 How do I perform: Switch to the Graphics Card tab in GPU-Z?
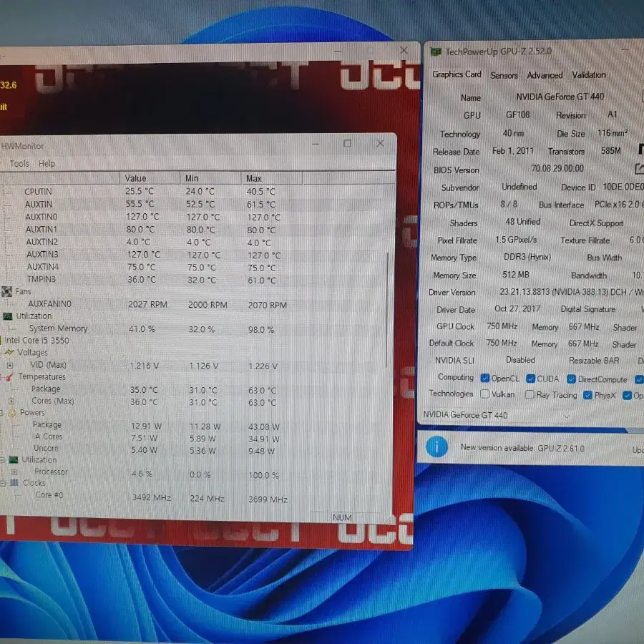coord(457,74)
